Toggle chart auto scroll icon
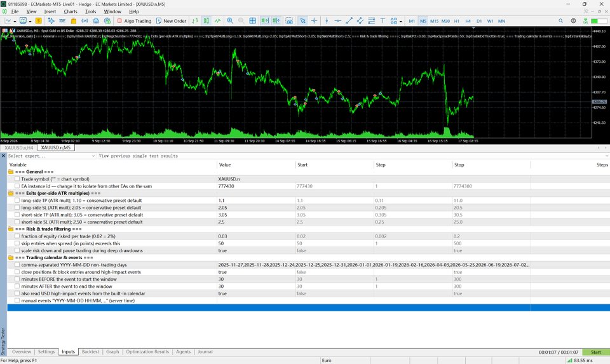Viewport: 610px width, 364px height. point(265,21)
